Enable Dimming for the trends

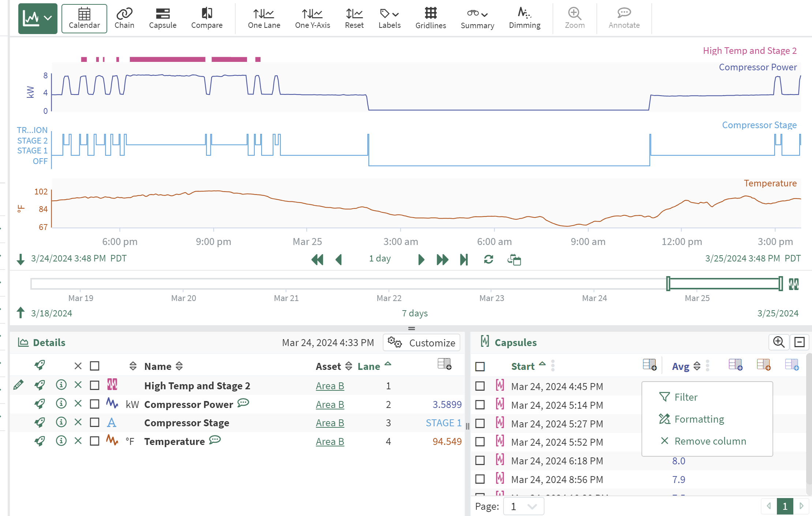click(x=524, y=18)
